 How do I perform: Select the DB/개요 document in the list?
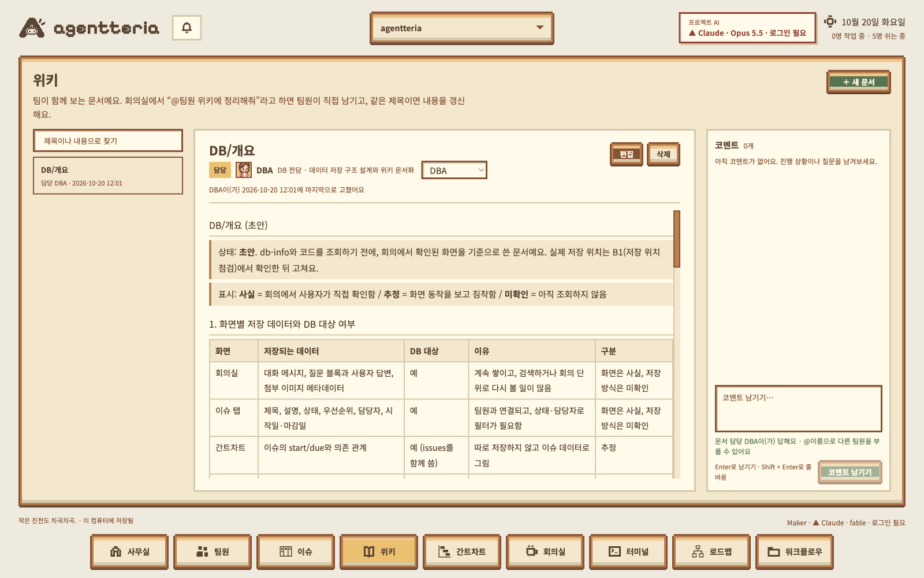pos(108,176)
